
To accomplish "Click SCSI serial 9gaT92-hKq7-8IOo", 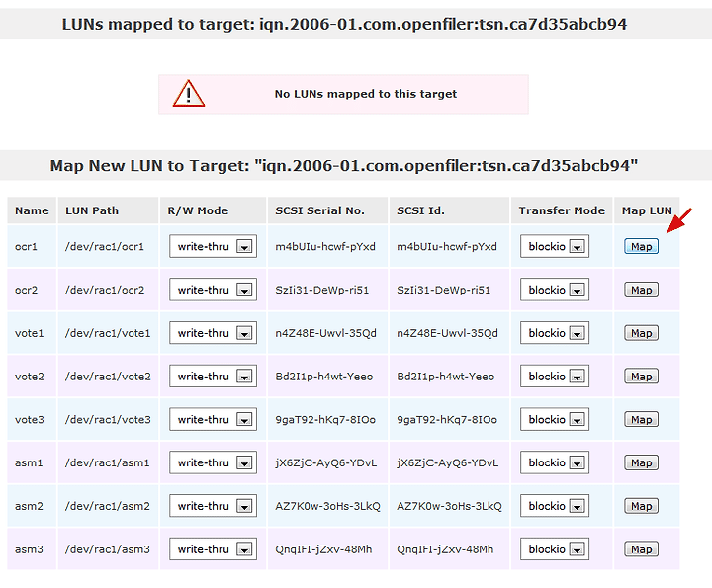I will pyautogui.click(x=325, y=419).
